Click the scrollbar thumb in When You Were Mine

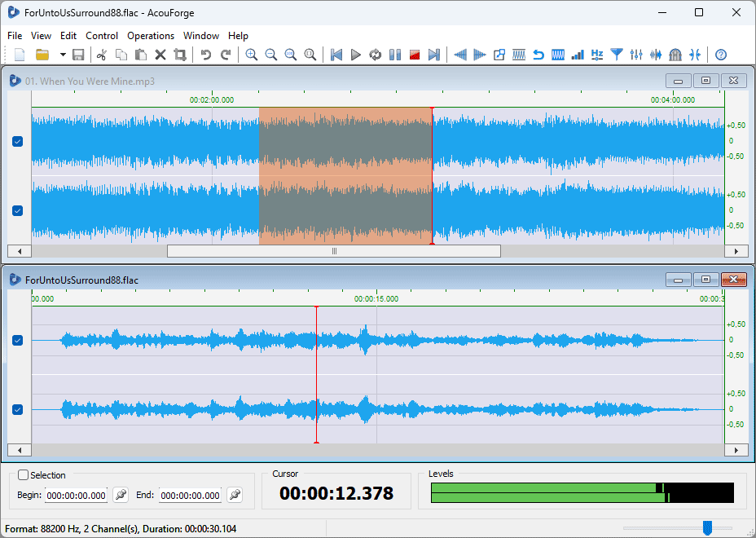[334, 251]
